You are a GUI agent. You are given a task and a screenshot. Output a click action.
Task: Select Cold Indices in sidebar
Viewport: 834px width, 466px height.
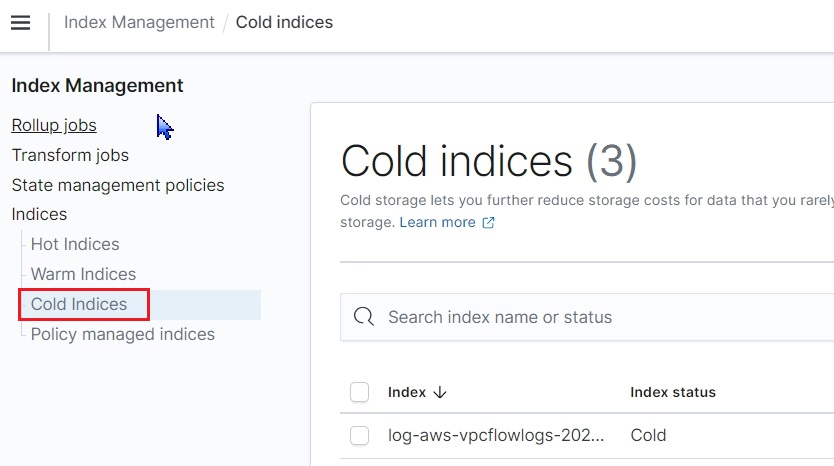coord(79,304)
